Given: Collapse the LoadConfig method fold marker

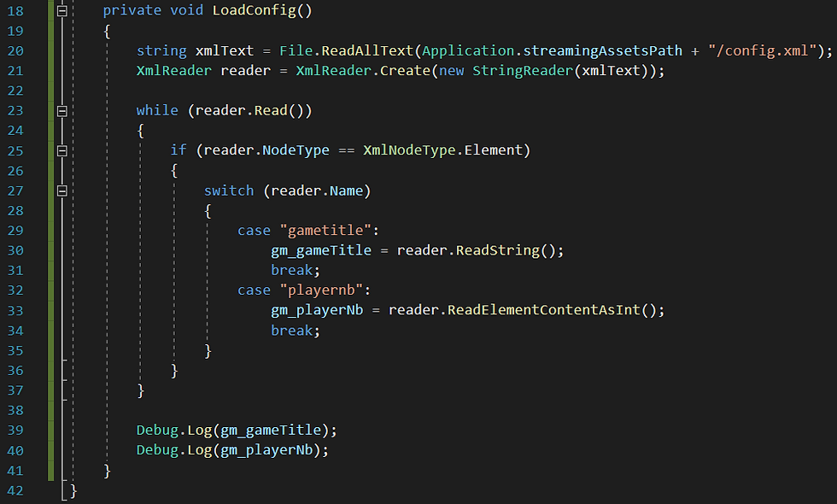Looking at the screenshot, I should [61, 10].
